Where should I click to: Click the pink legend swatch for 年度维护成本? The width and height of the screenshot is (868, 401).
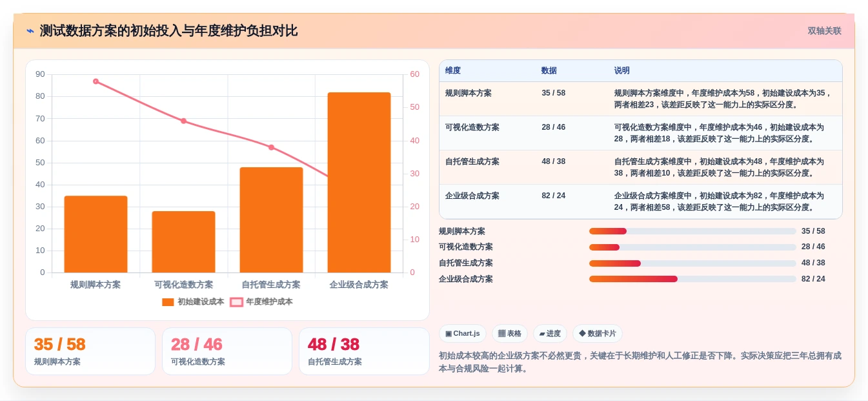click(x=236, y=302)
